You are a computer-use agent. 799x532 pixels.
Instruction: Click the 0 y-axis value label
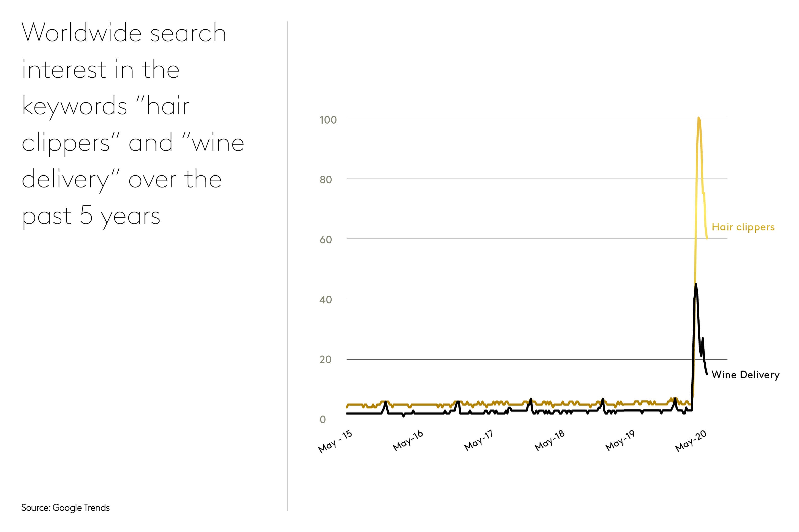coord(323,420)
